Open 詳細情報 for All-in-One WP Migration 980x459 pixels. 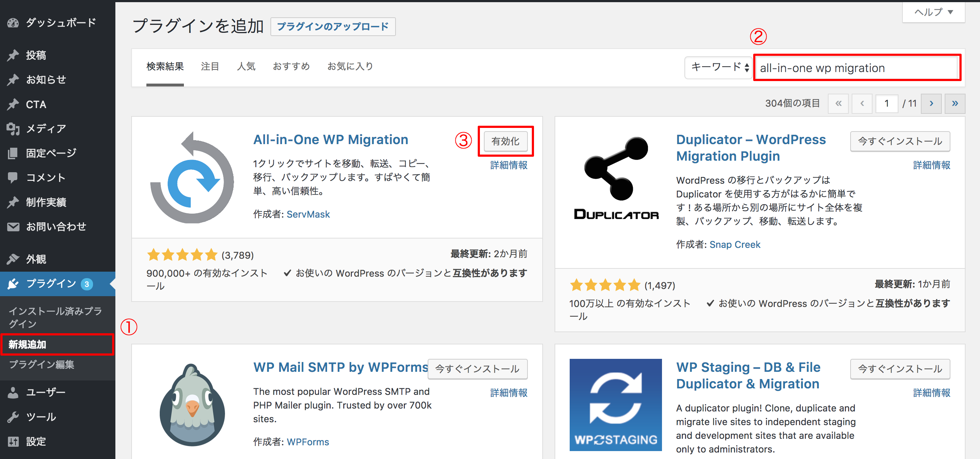pos(509,165)
